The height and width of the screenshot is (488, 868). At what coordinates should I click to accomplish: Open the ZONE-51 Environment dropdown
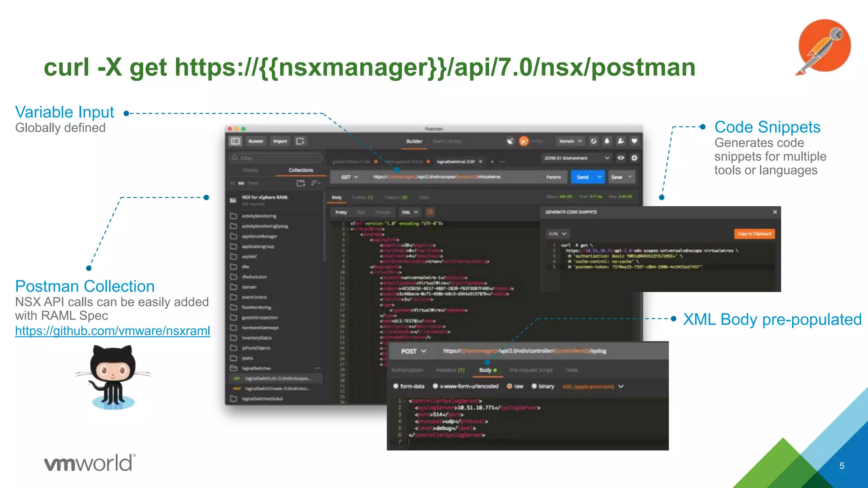[577, 158]
